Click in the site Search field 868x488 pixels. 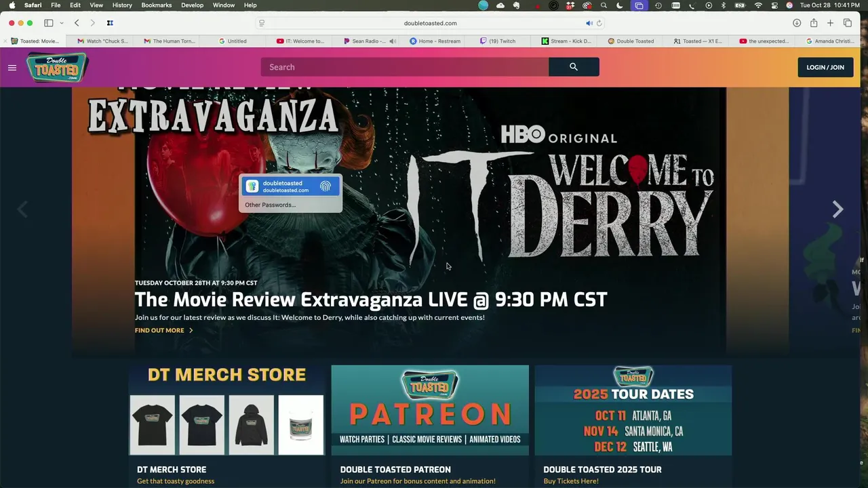coord(405,67)
